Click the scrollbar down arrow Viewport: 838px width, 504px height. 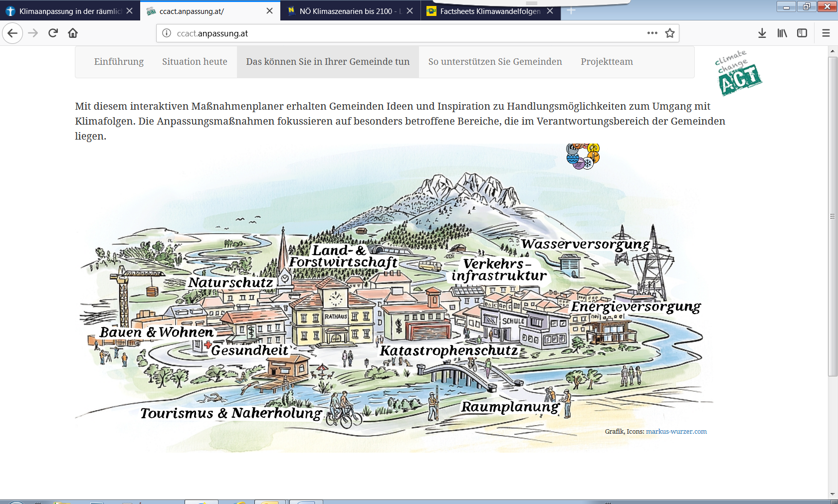point(833,494)
